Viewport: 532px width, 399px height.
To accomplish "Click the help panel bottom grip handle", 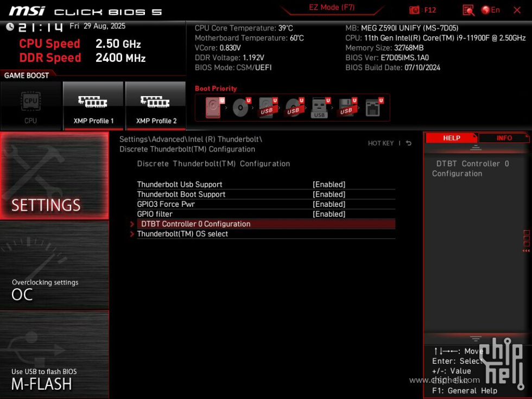I will tap(476, 339).
